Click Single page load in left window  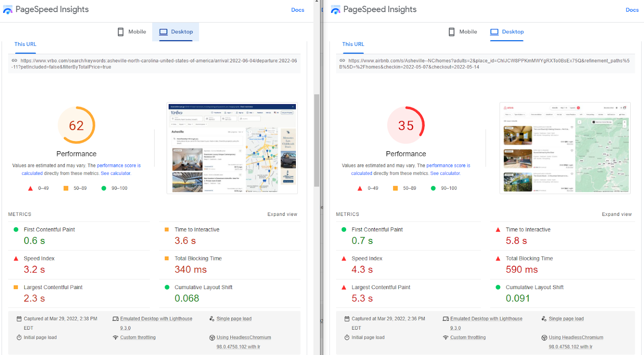[234, 319]
